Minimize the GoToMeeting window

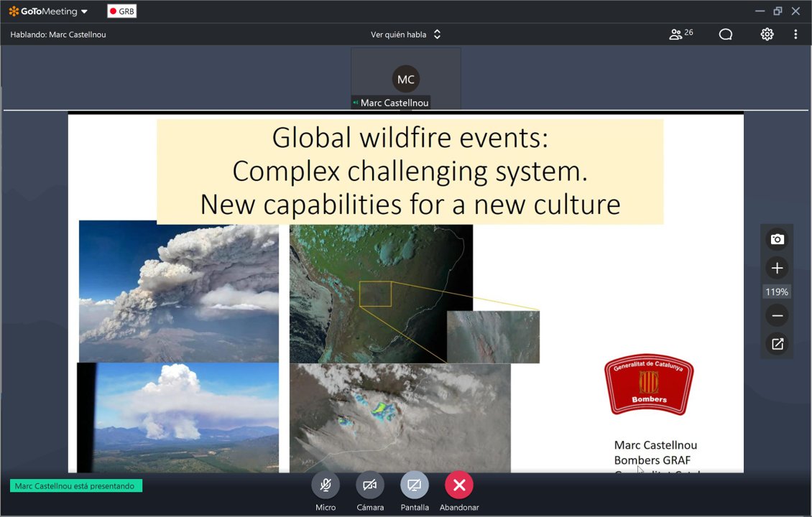tap(760, 11)
